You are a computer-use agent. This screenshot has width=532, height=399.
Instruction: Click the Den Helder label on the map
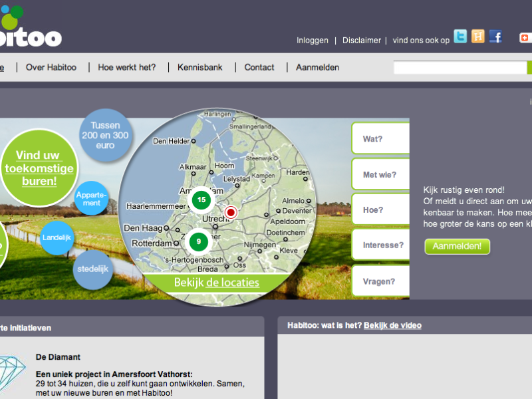(x=172, y=141)
